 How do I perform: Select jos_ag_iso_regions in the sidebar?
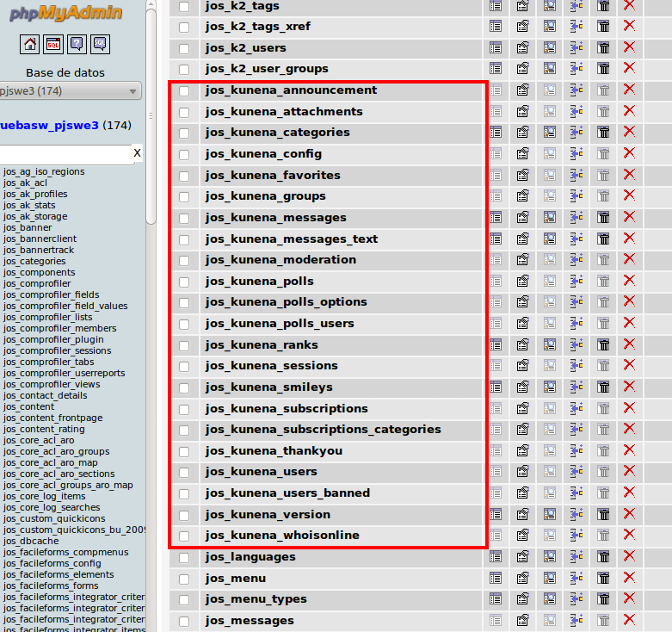point(44,171)
